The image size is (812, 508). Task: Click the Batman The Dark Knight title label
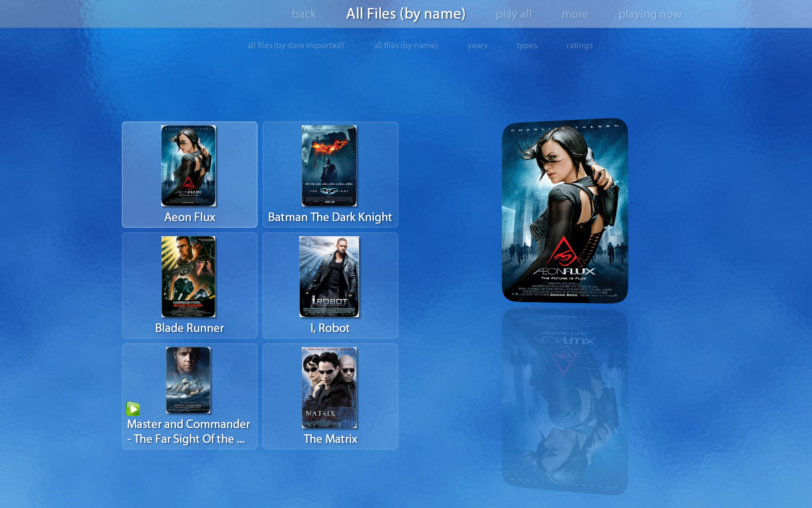pyautogui.click(x=330, y=217)
